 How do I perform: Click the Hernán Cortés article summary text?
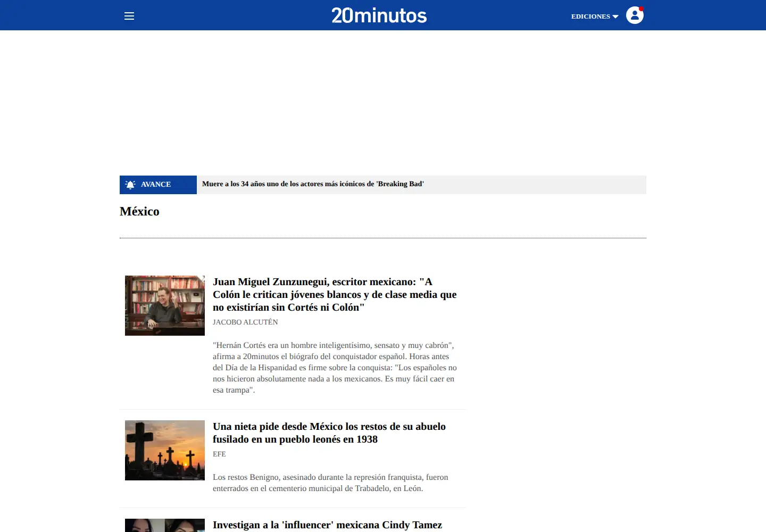[335, 368]
